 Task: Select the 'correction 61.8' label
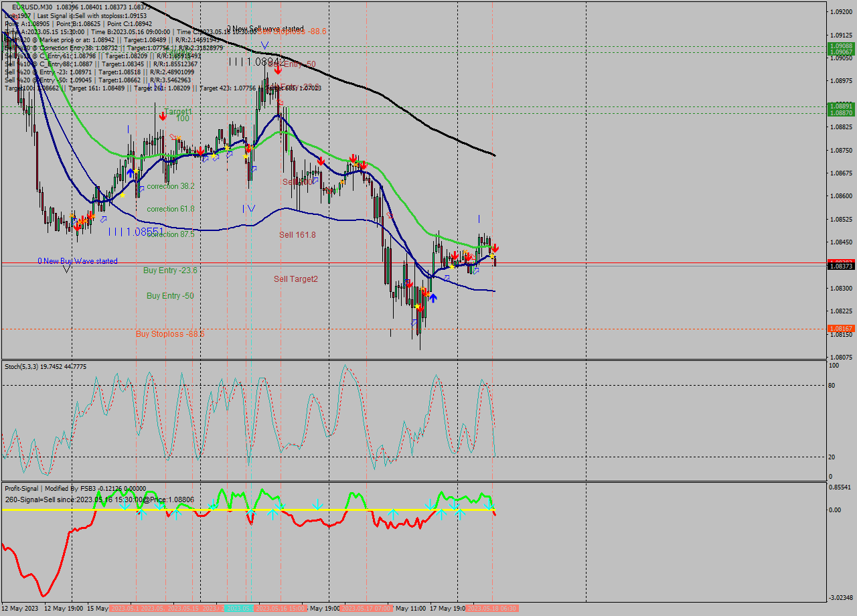coord(171,209)
